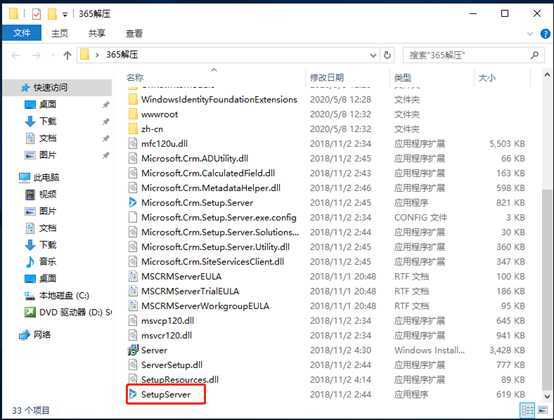This screenshot has height=420, width=554.
Task: Switch to the 主页 ribbon tab
Action: 59,33
